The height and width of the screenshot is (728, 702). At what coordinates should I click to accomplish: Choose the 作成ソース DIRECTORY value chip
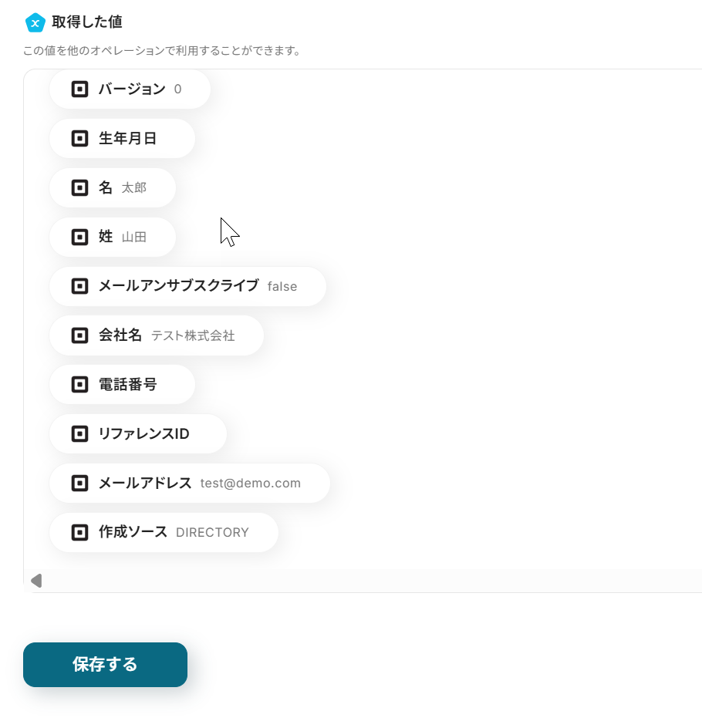(x=164, y=532)
